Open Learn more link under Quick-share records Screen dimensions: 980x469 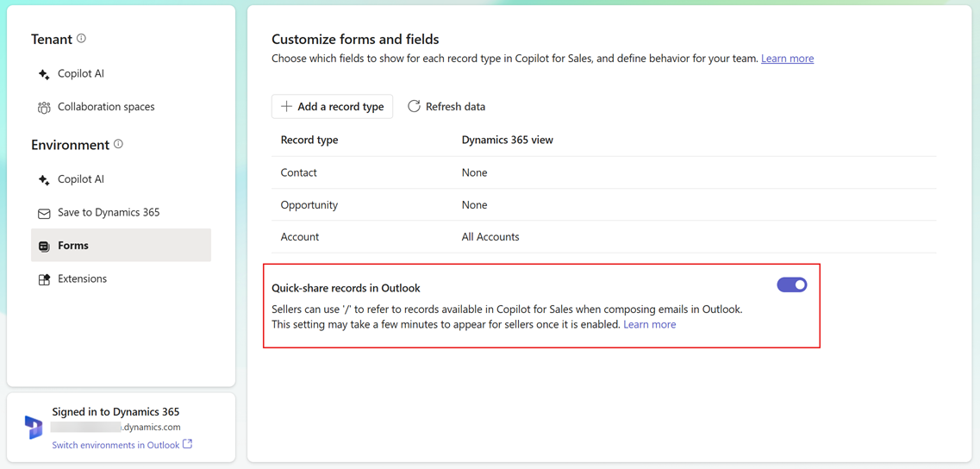click(x=649, y=324)
